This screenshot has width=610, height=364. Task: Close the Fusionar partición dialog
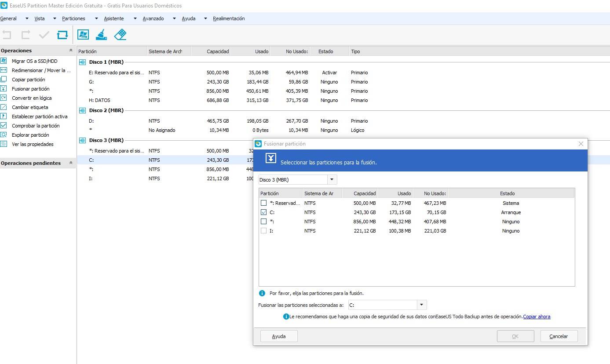[x=581, y=144]
